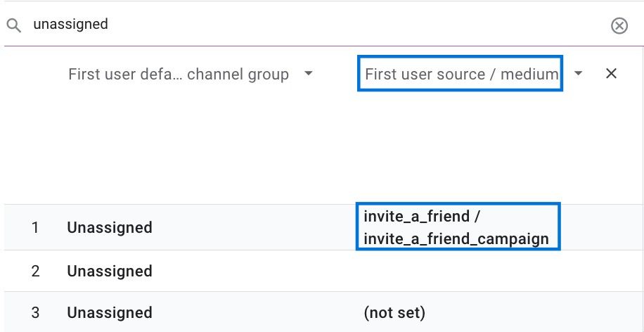Click the (not set) source value
Image resolution: width=644 pixels, height=332 pixels.
pos(394,313)
